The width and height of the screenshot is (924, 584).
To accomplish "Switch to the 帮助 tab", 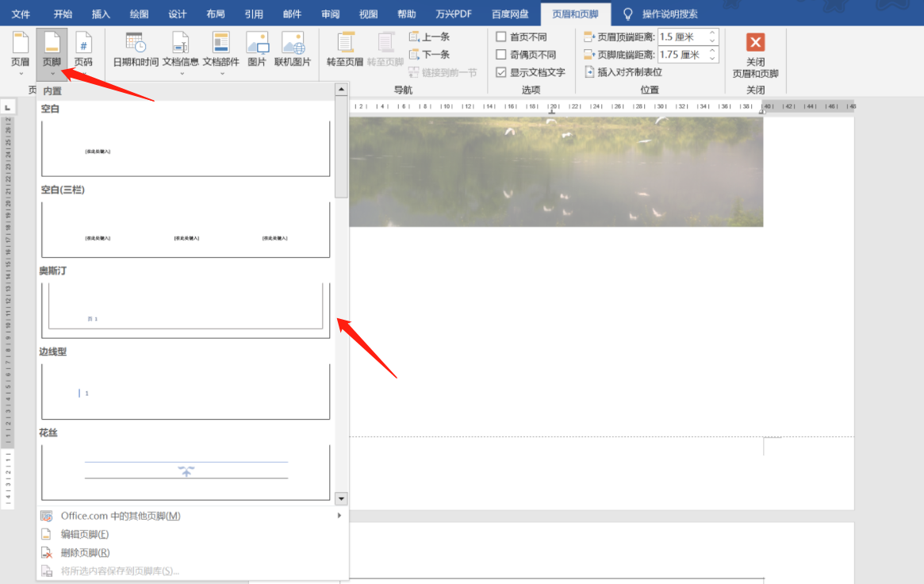I will point(407,13).
